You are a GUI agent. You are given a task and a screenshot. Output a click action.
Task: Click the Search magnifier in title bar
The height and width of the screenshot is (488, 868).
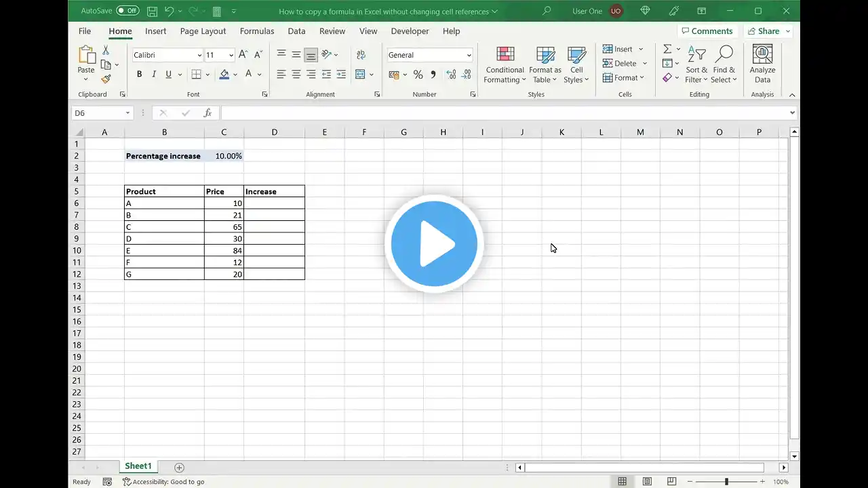click(x=547, y=12)
